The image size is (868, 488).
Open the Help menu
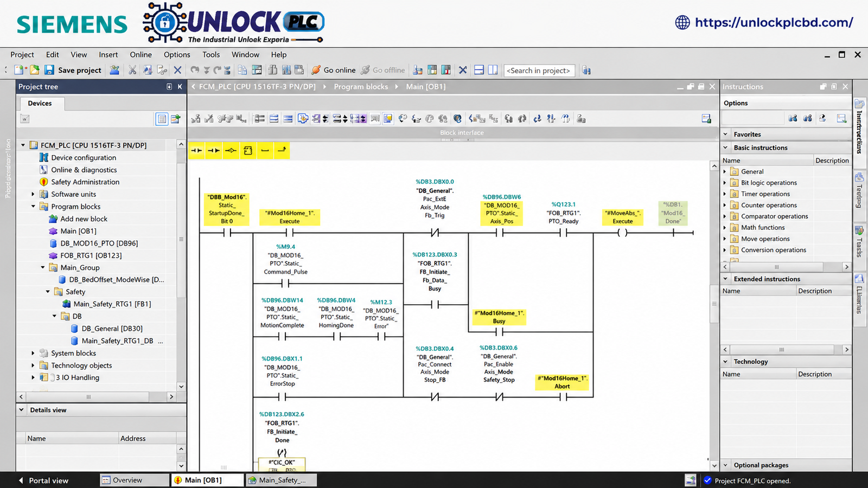click(279, 55)
